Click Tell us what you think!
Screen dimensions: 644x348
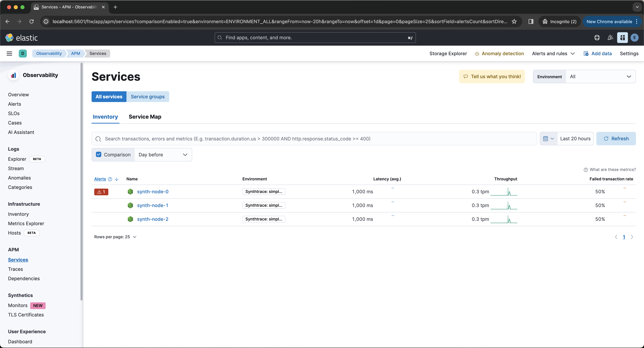[492, 77]
